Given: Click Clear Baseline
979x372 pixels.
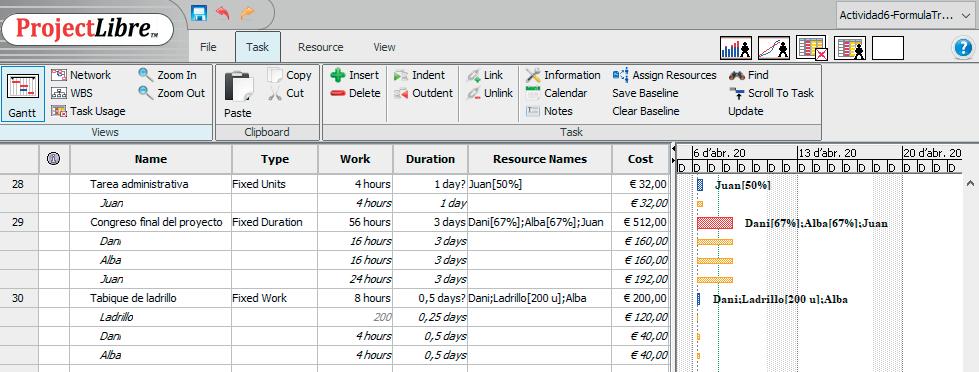Looking at the screenshot, I should 646,111.
